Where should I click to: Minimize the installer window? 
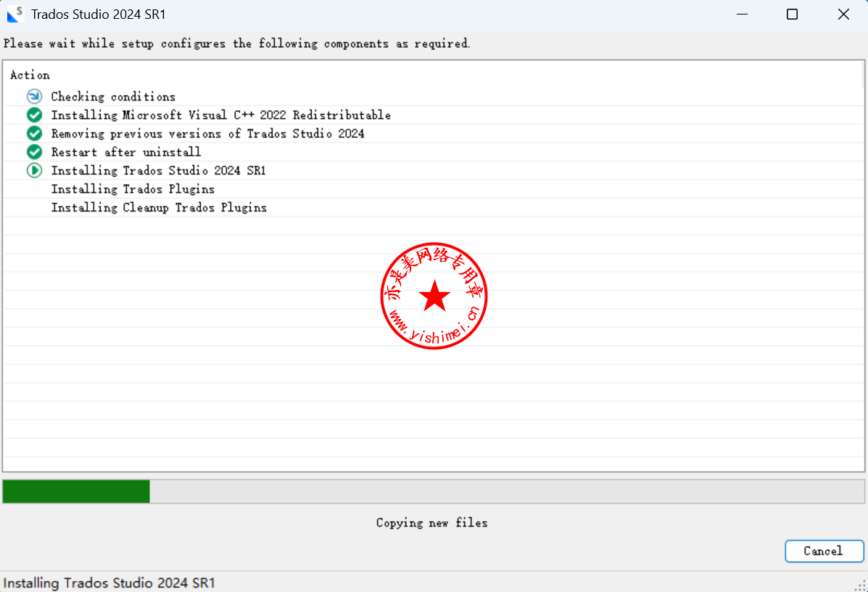741,14
